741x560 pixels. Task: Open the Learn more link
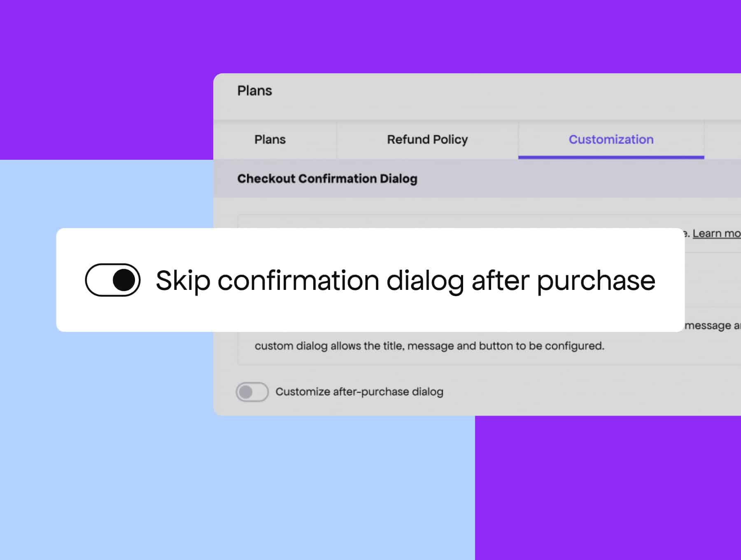pyautogui.click(x=716, y=233)
